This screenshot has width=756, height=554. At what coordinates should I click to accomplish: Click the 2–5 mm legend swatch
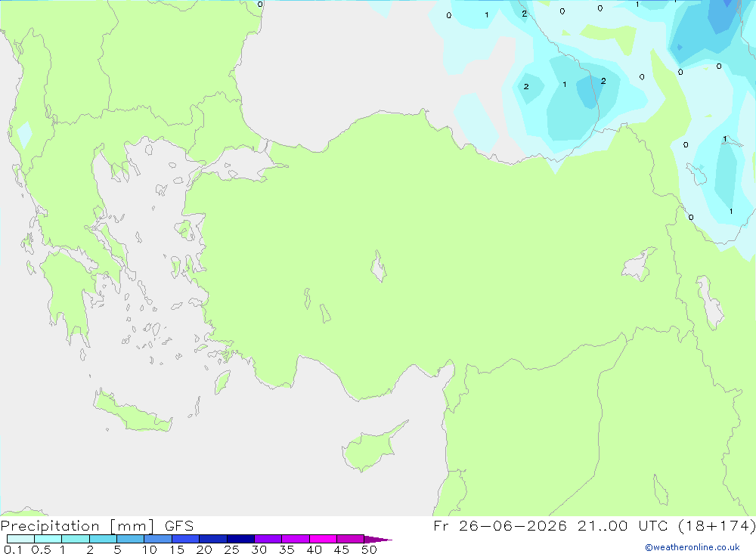103,539
